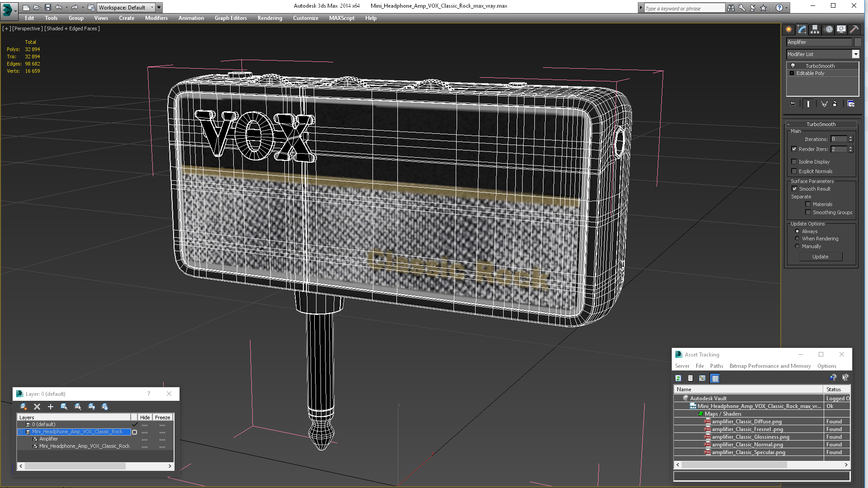Toggle Smooth Result checkbox
868x488 pixels.
pos(794,189)
